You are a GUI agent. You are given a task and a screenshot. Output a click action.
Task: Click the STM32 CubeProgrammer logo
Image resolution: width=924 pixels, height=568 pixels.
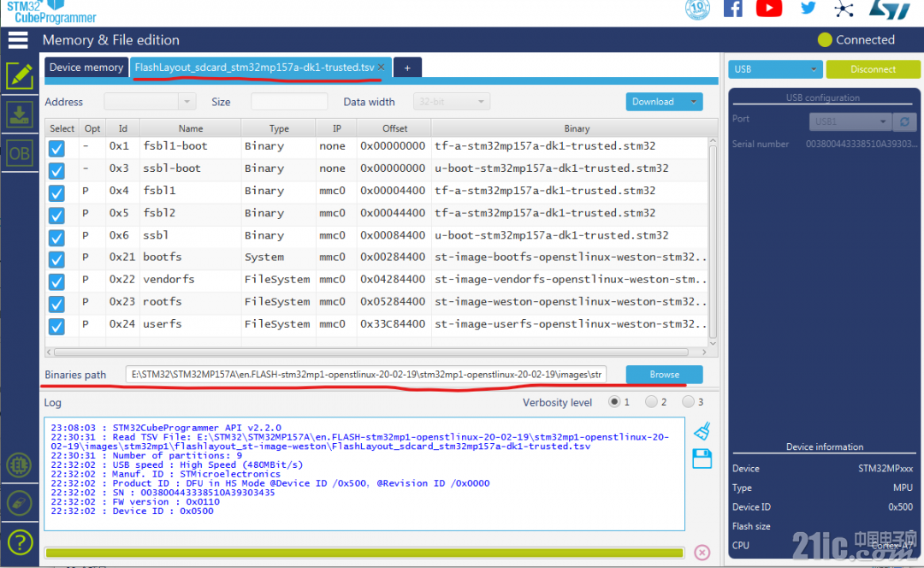click(x=51, y=12)
